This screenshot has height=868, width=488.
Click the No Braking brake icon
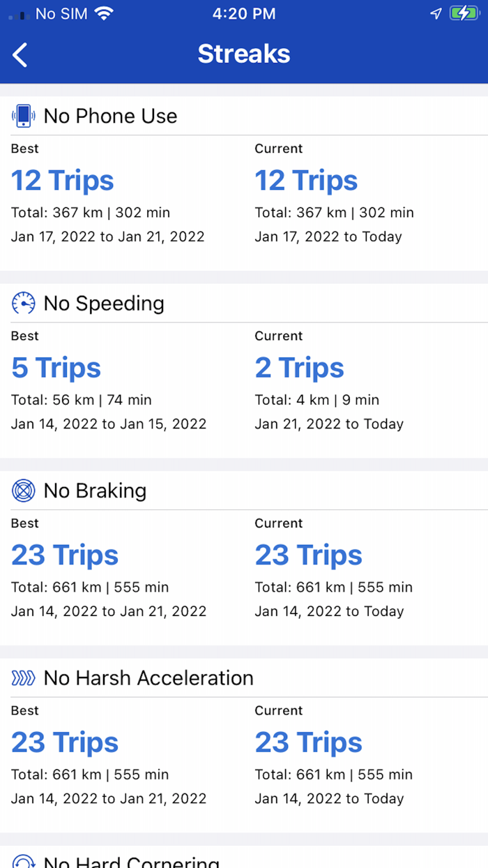tap(23, 491)
